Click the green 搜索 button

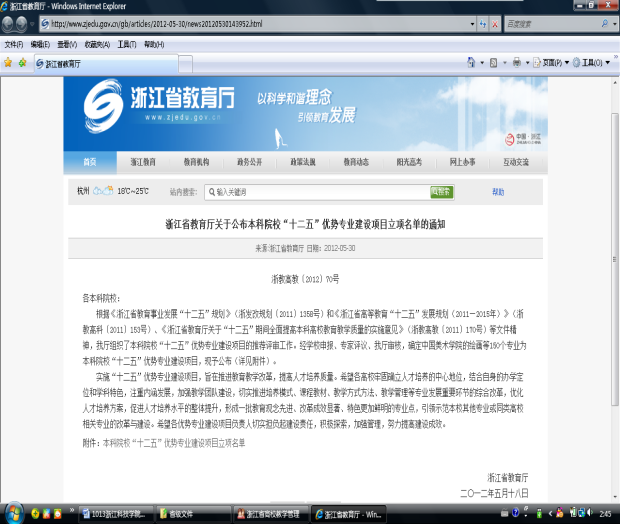click(441, 191)
